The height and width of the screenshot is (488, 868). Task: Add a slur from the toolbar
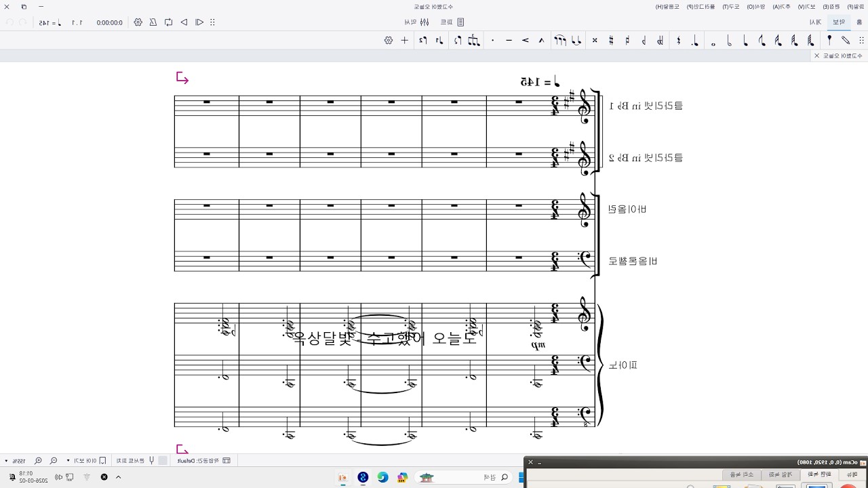tap(559, 41)
